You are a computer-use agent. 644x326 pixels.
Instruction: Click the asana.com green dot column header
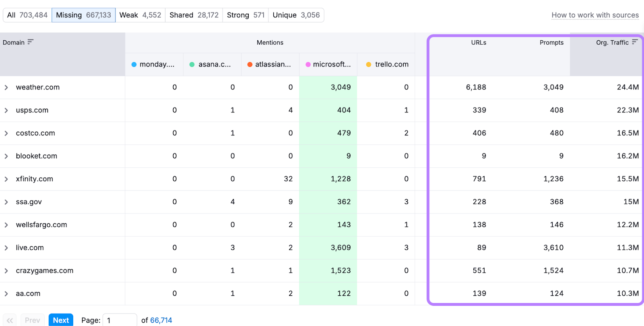tap(212, 64)
